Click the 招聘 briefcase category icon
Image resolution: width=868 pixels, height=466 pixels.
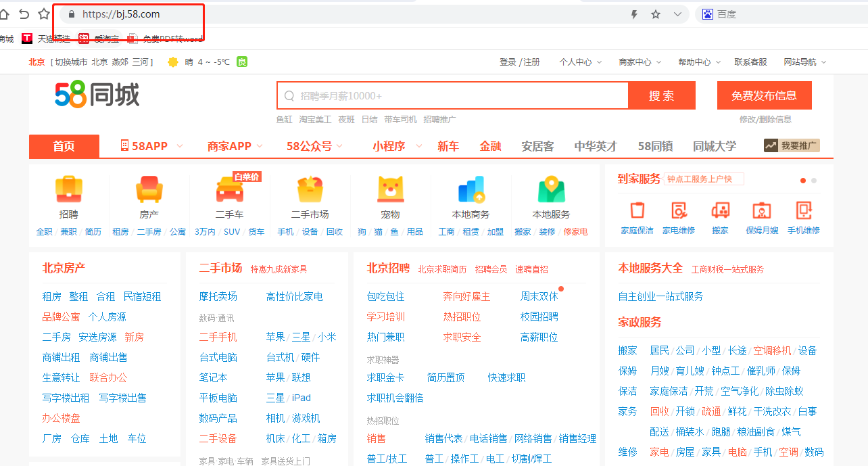(68, 189)
